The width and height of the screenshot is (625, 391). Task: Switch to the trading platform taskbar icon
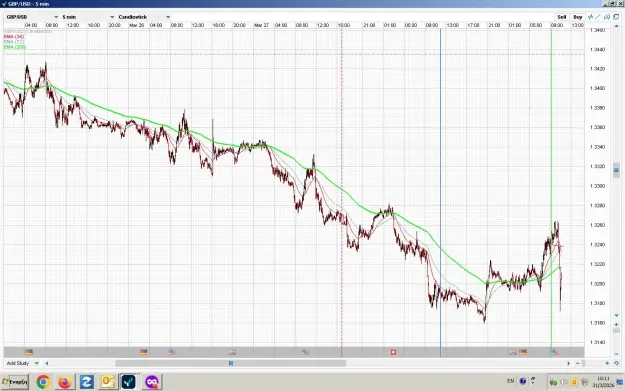tap(129, 382)
